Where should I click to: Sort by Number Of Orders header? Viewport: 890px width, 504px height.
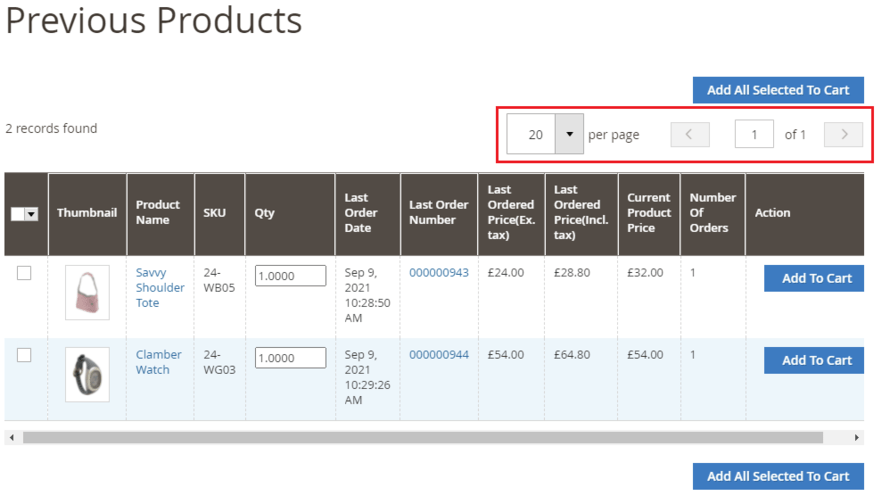click(712, 212)
